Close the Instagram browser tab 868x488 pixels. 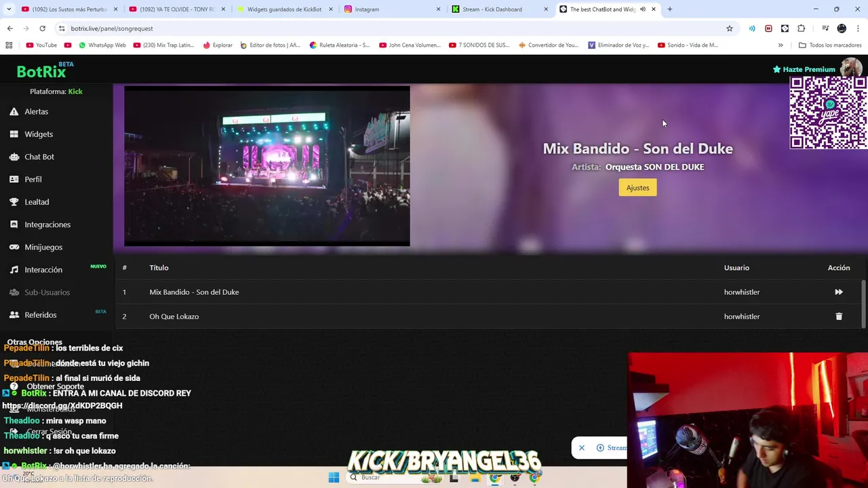[438, 9]
